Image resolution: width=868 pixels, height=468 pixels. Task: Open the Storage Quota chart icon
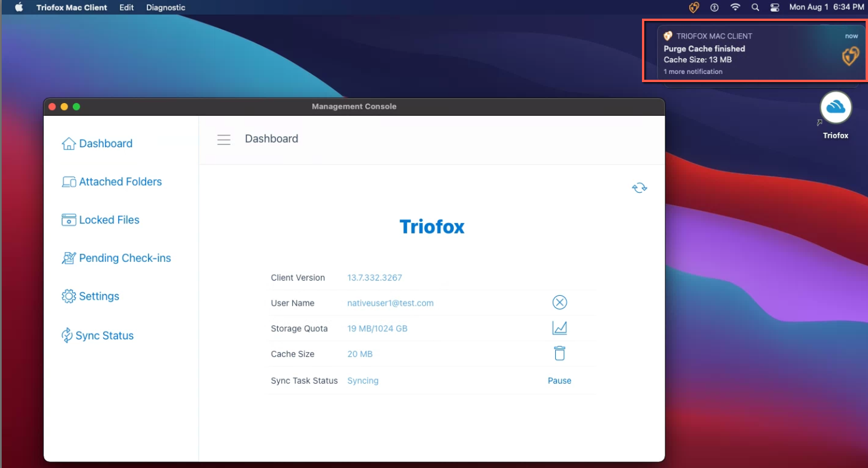[x=559, y=328]
